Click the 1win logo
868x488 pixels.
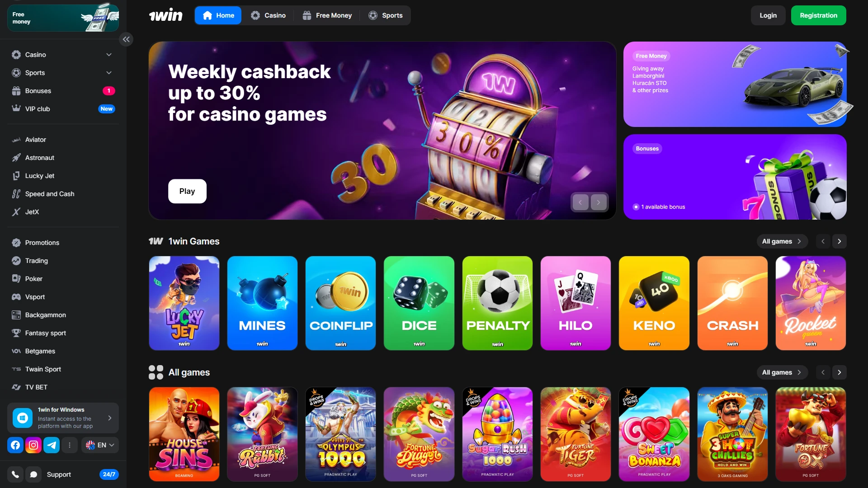click(166, 15)
